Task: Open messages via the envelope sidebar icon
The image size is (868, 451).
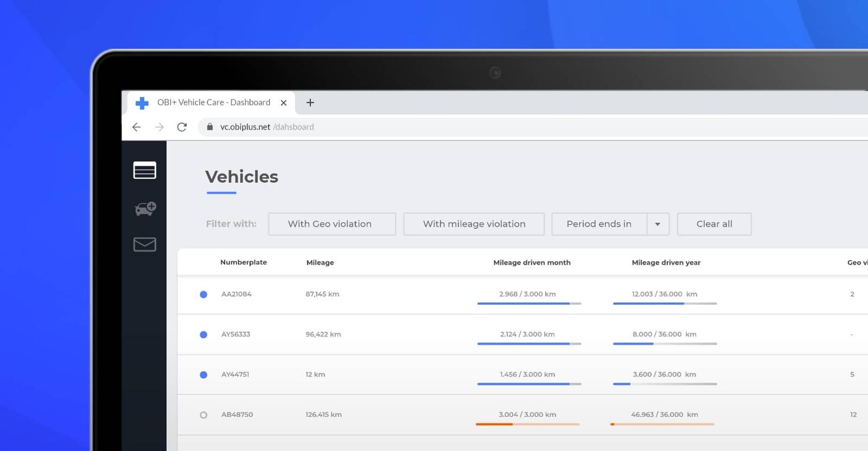Action: 144,244
